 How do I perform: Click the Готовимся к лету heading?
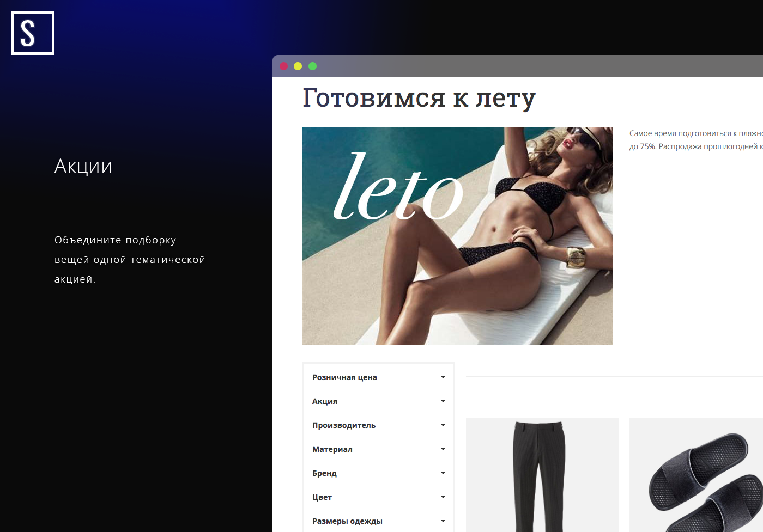(419, 98)
